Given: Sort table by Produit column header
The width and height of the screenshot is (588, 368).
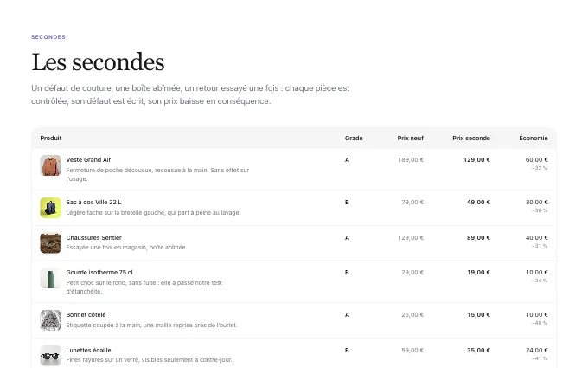Looking at the screenshot, I should (x=51, y=139).
